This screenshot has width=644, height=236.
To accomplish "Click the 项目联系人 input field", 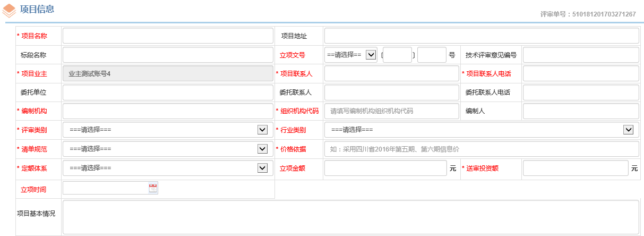I will (x=391, y=73).
